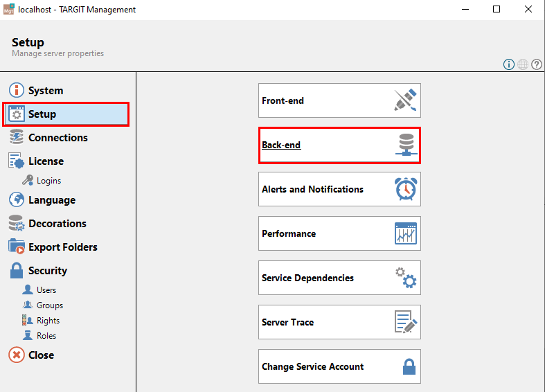Open Alerts and Notifications settings
The width and height of the screenshot is (545, 392).
[x=339, y=189]
